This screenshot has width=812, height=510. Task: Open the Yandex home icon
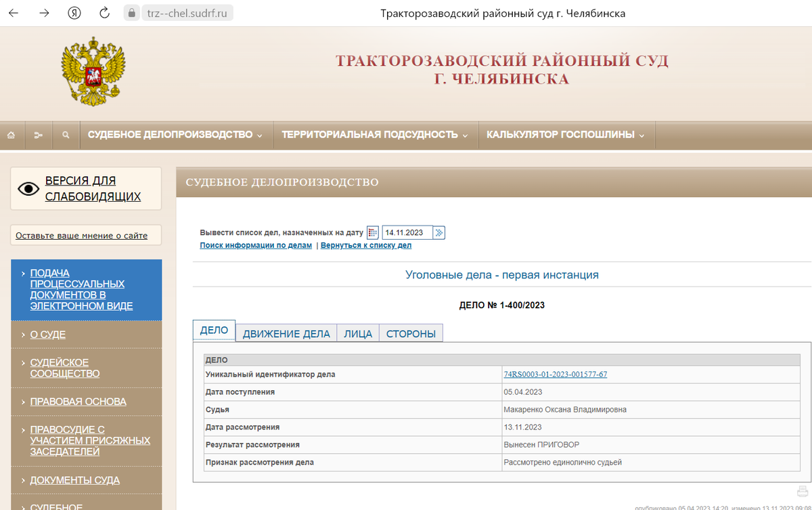pyautogui.click(x=74, y=13)
